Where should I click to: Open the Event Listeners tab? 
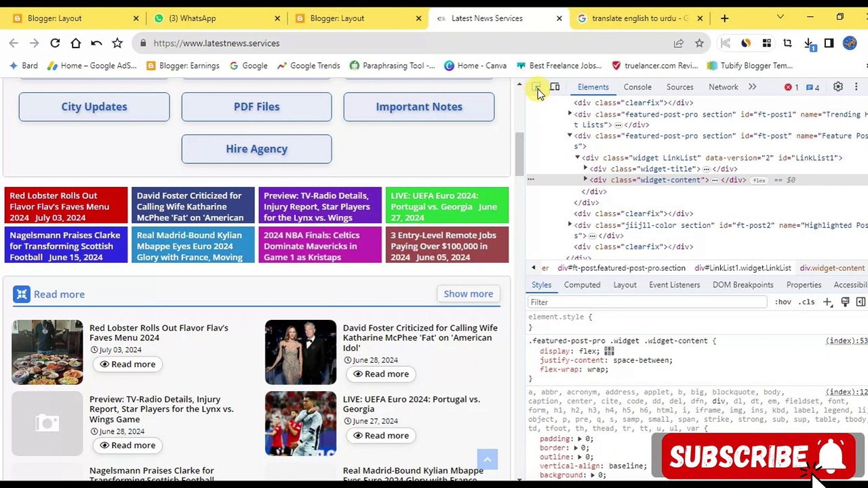675,285
